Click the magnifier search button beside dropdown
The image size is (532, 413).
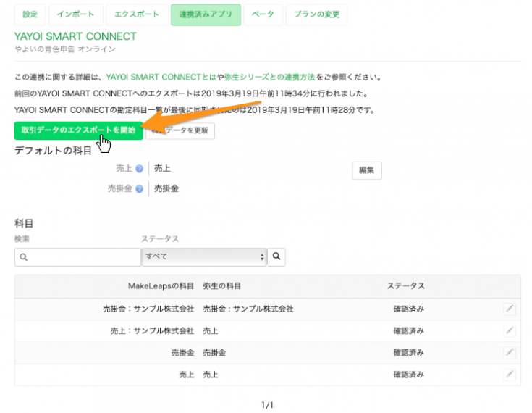276,256
